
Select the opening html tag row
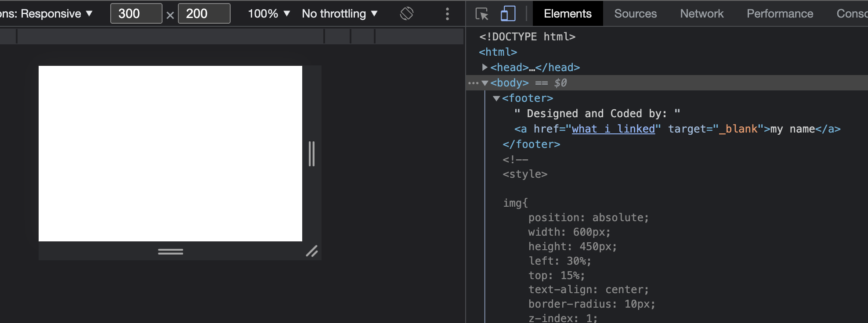(x=498, y=52)
